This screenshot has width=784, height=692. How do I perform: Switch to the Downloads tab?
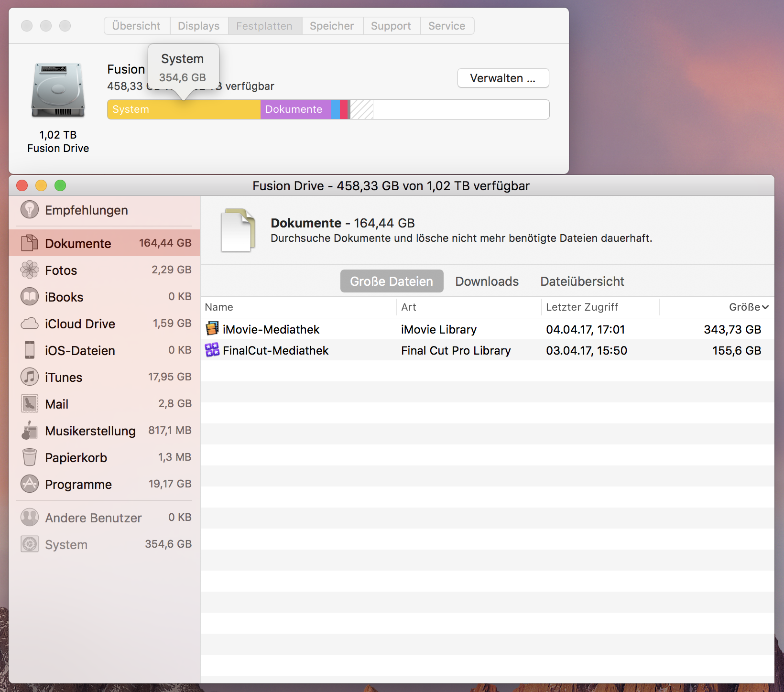pos(487,281)
